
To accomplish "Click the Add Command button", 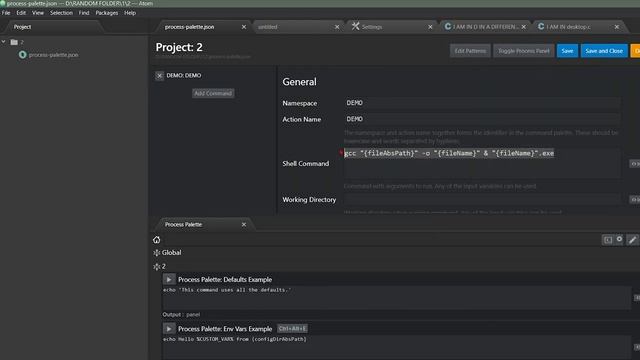I will 213,93.
